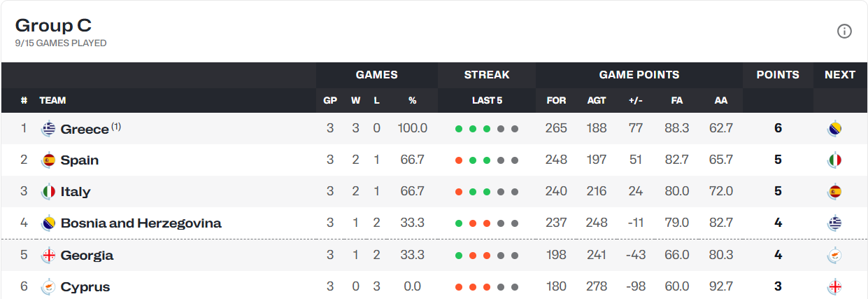Open Cyprus's next opponent Georgia flag icon
Viewport: 868px width, 299px height.
coord(834,287)
